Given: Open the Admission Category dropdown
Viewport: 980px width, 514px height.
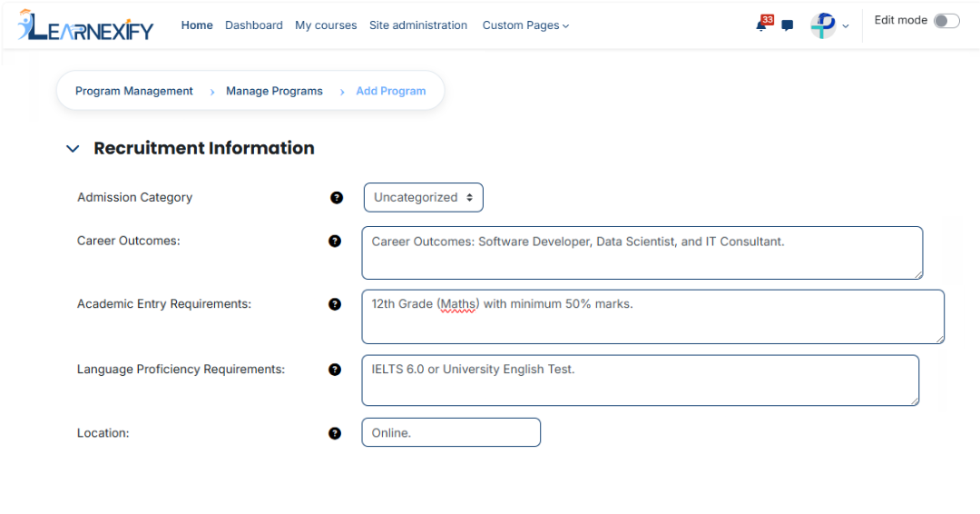Looking at the screenshot, I should tap(423, 198).
